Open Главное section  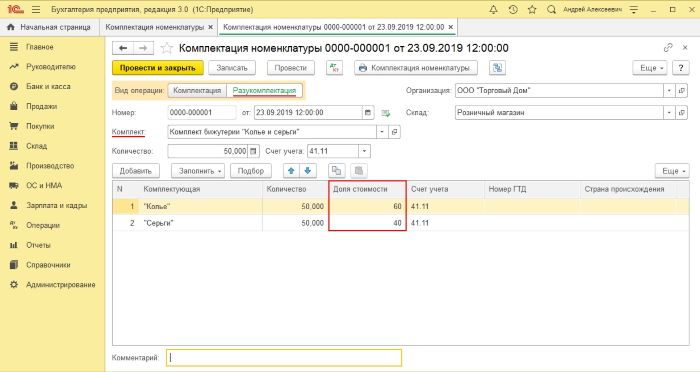coord(39,47)
